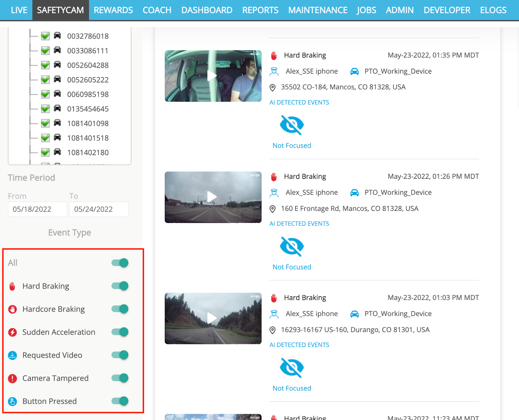Click the hand icon of the 01:03 PM event
The height and width of the screenshot is (420, 519).
click(274, 298)
